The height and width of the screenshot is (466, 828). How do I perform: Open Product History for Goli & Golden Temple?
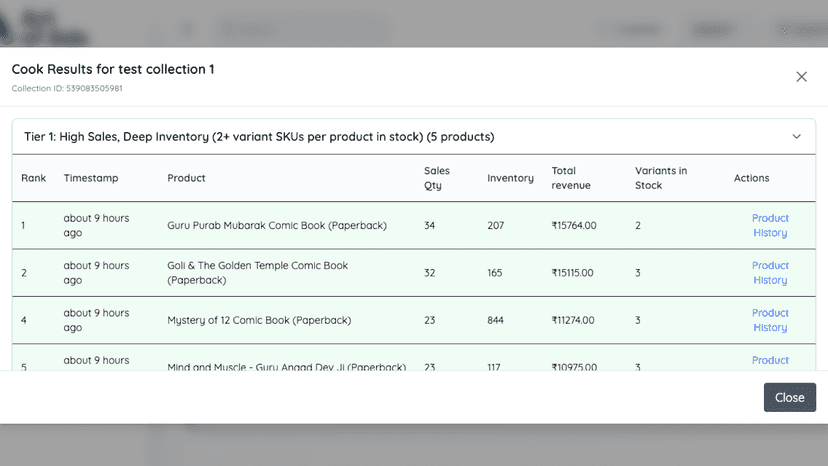[770, 273]
